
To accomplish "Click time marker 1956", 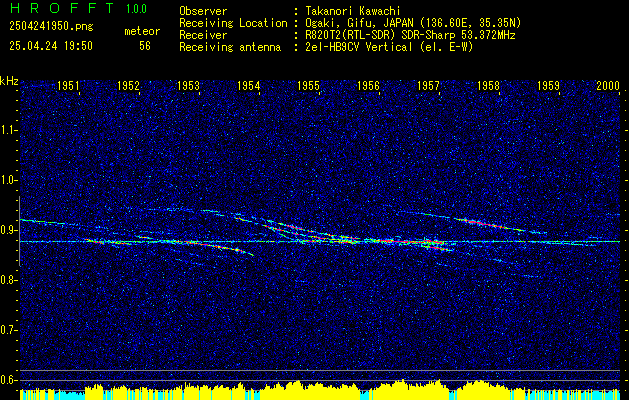I will (x=368, y=85).
